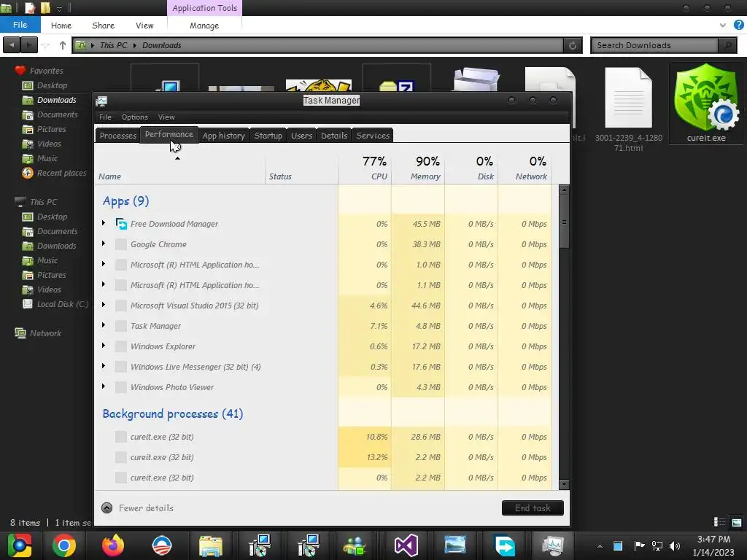Click Explorer Forward arrow

pyautogui.click(x=29, y=45)
